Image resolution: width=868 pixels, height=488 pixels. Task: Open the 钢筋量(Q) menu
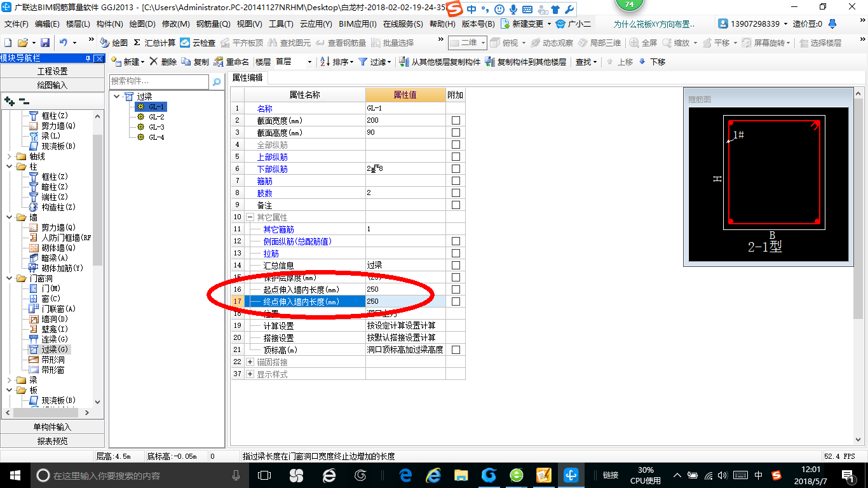[x=214, y=24]
